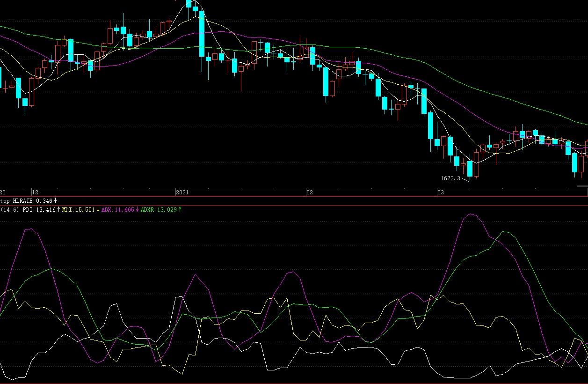The image size is (588, 384).
Task: Click the ADXR: 13.029 value
Action: tap(161, 210)
